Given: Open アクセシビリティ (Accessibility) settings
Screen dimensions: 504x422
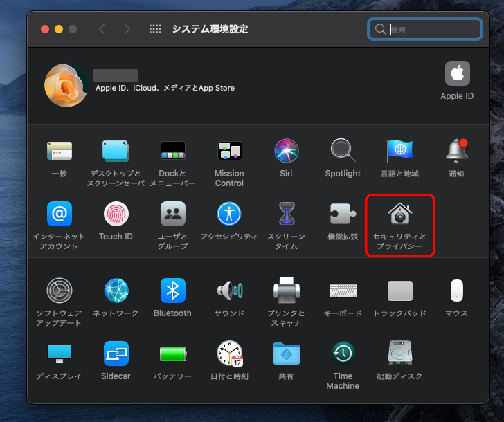Looking at the screenshot, I should pos(229,214).
